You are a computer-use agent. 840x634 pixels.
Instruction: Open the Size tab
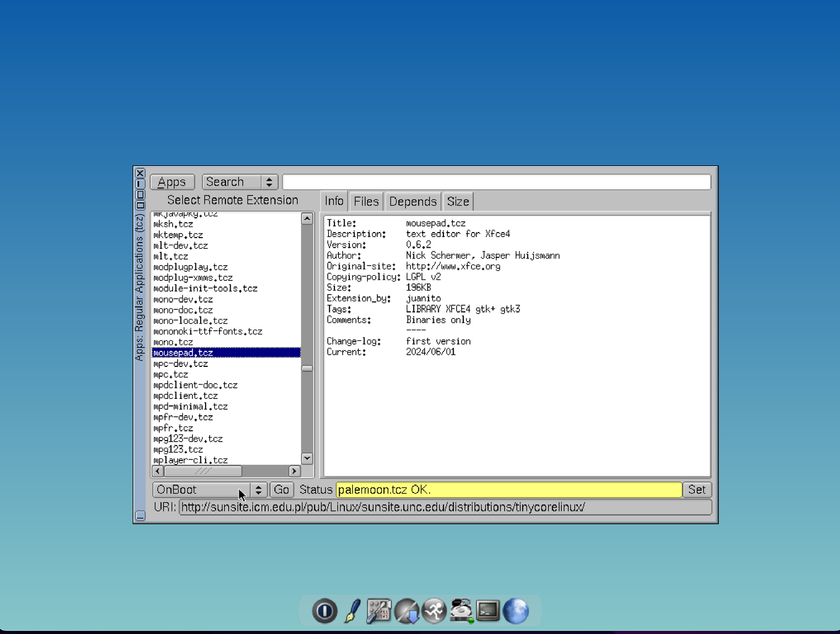point(457,201)
